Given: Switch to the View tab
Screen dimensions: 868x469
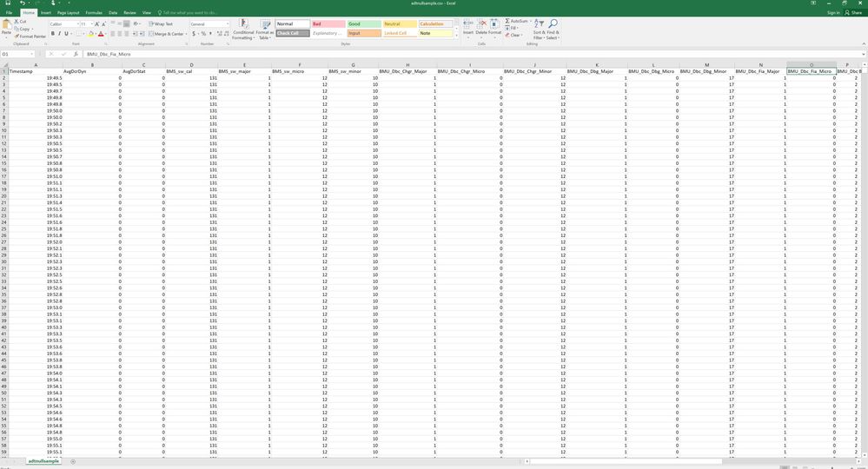Looking at the screenshot, I should click(x=147, y=13).
